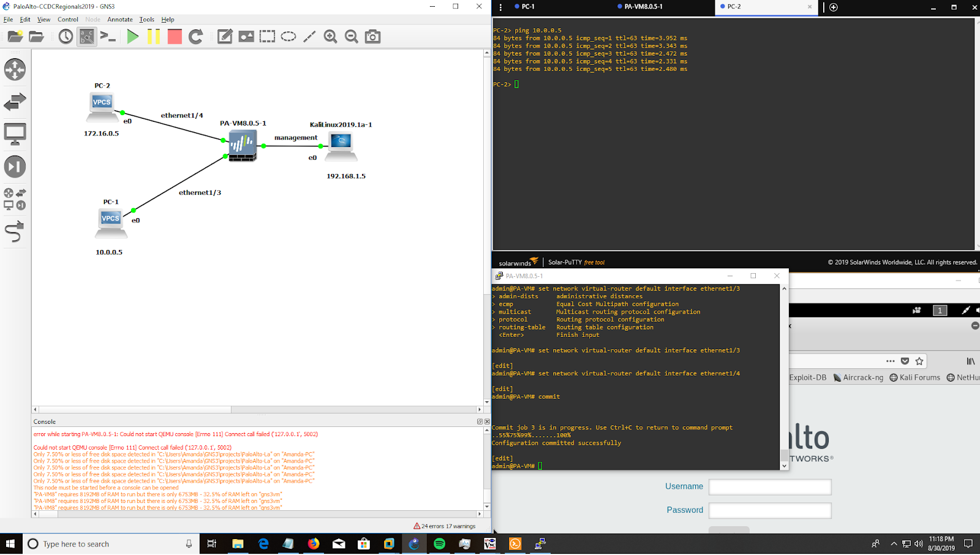Click the management link label
This screenshot has width=980, height=555.
296,138
